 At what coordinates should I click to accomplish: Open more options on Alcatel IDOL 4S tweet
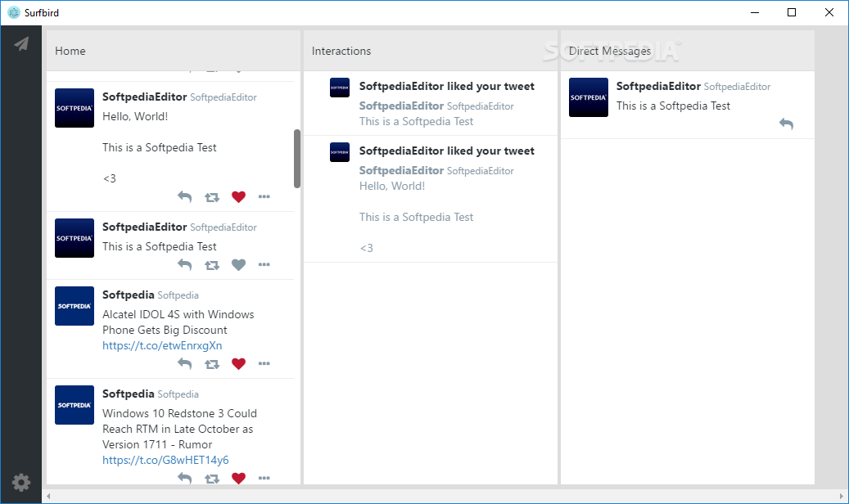pyautogui.click(x=264, y=363)
